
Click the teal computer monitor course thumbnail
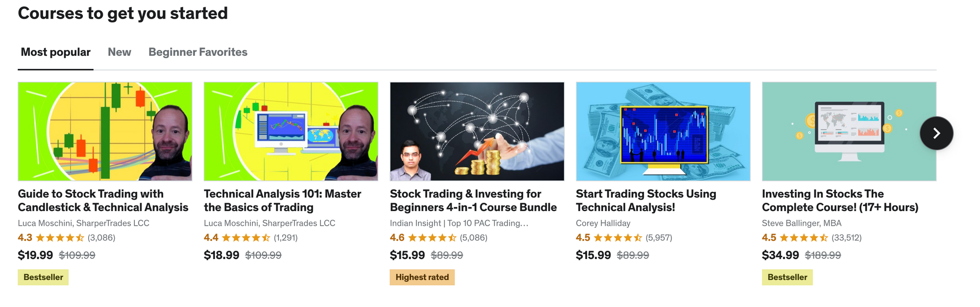(849, 131)
